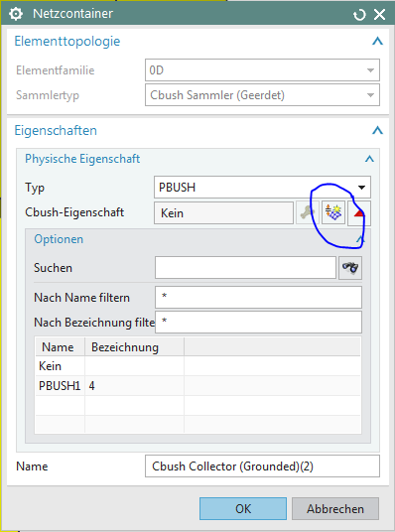
Task: Select the Kein row in the table
Action: pyautogui.click(x=197, y=366)
